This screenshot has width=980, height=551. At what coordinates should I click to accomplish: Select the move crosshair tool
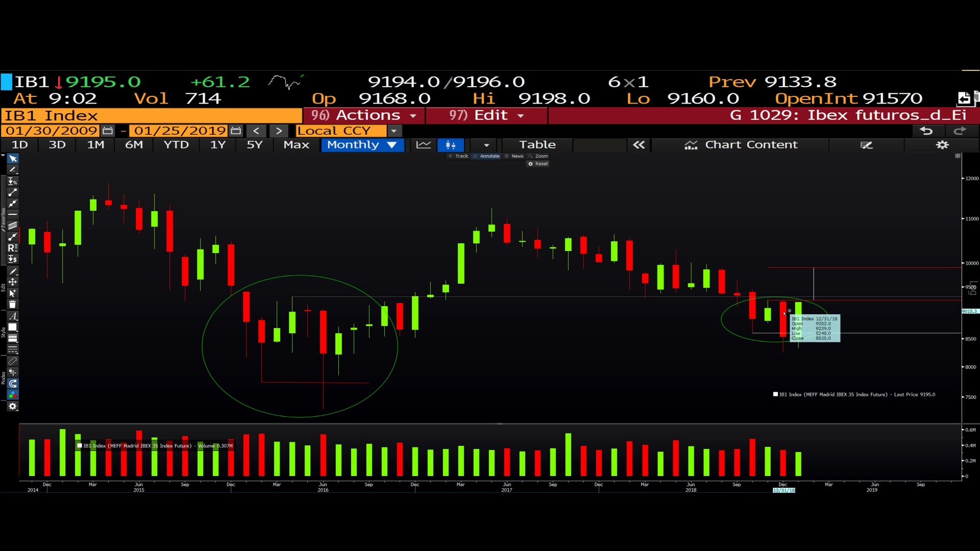pyautogui.click(x=13, y=282)
